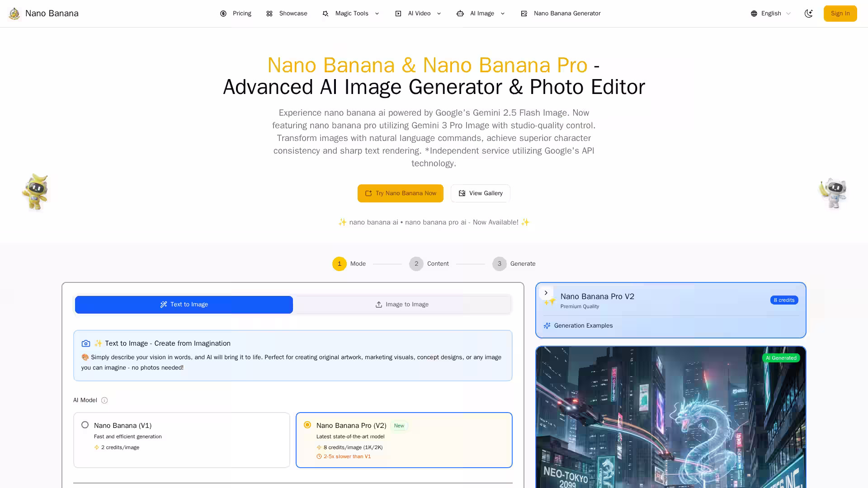Viewport: 868px width, 488px height.
Task: Click the camera icon in Text to Image info box
Action: click(x=85, y=343)
